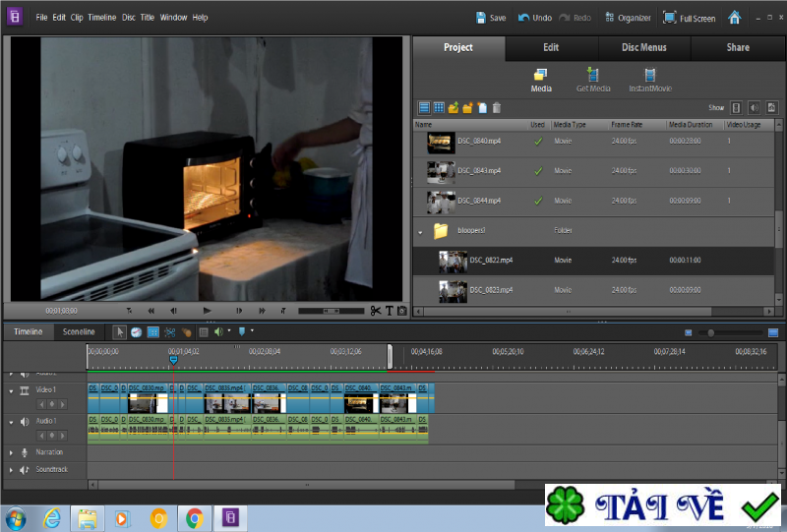
Task: Toggle Show audio filter in Project panel
Action: [x=755, y=107]
